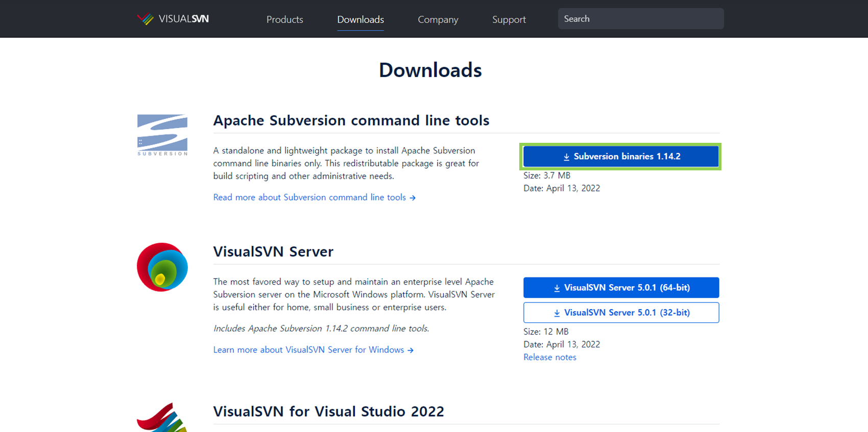
Task: Click the Search input field
Action: (x=641, y=18)
